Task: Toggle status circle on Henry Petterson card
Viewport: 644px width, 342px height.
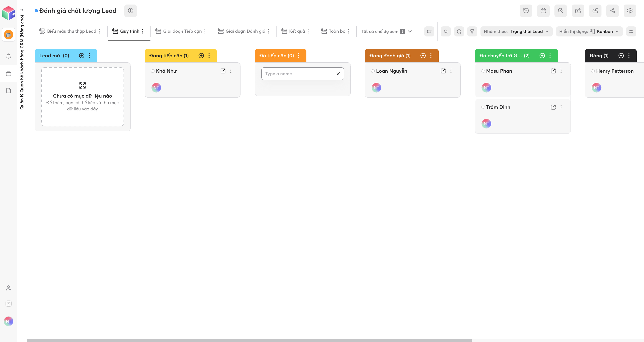Action: (x=593, y=71)
